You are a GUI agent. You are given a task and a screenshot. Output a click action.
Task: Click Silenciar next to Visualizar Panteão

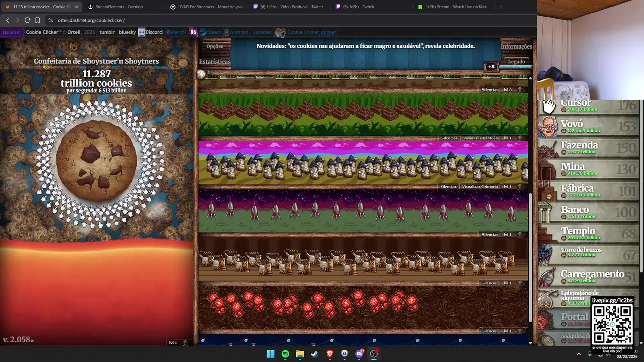coord(449,138)
